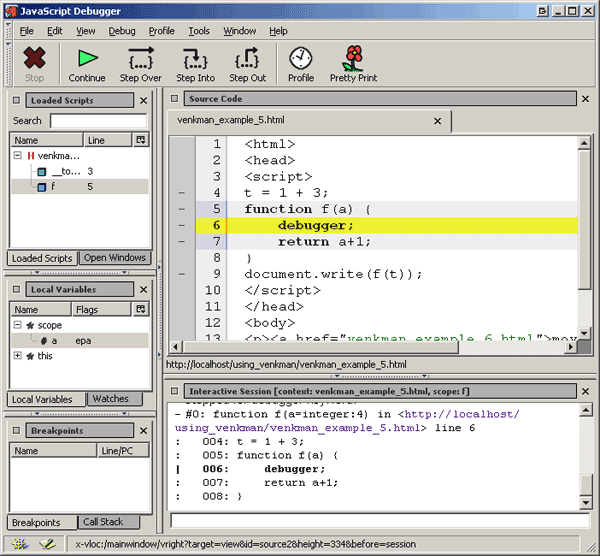
Task: Float the Interactive Session panel
Action: pyautogui.click(x=174, y=391)
